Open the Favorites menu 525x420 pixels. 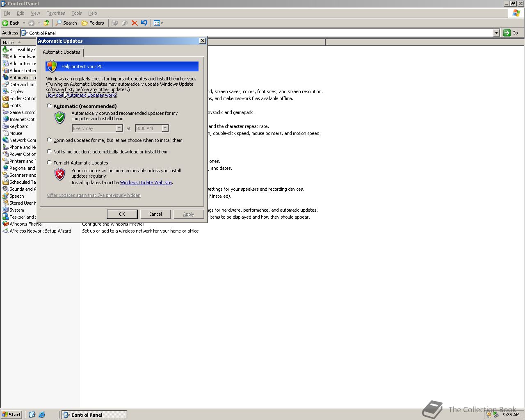click(55, 13)
